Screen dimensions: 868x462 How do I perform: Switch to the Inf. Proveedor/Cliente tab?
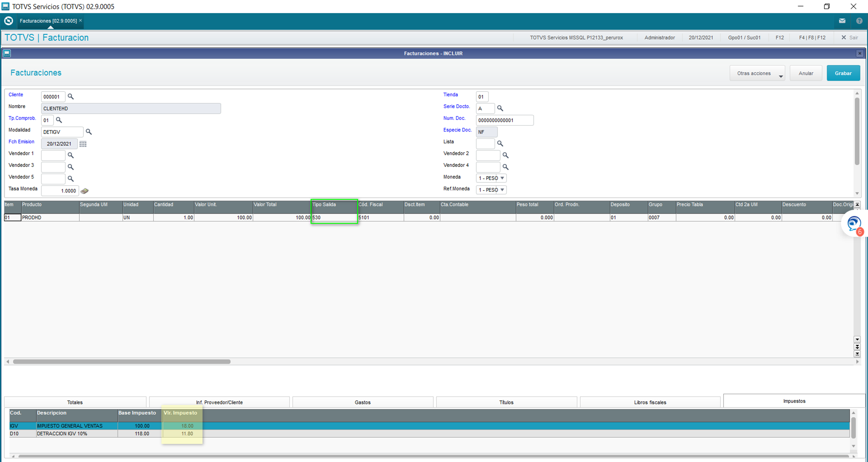pos(219,402)
